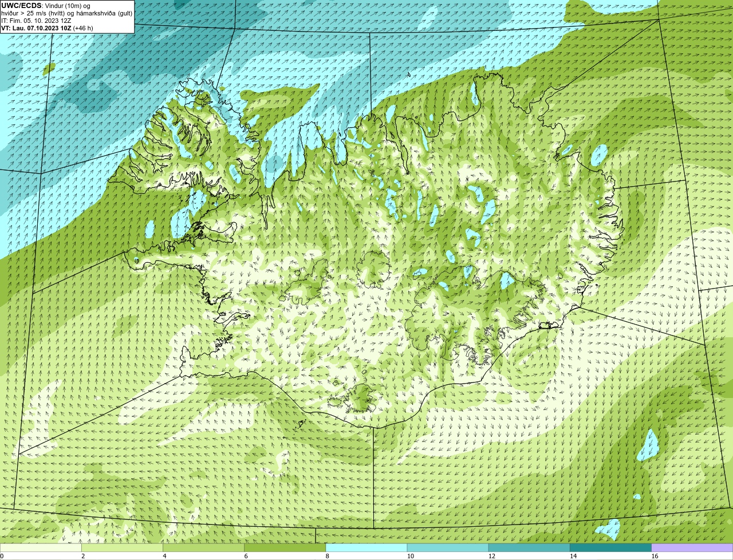Click the 'IT: Fim. 05. 10. 2023 12Z' line
Viewport: 733px width, 560px height.
(x=36, y=21)
